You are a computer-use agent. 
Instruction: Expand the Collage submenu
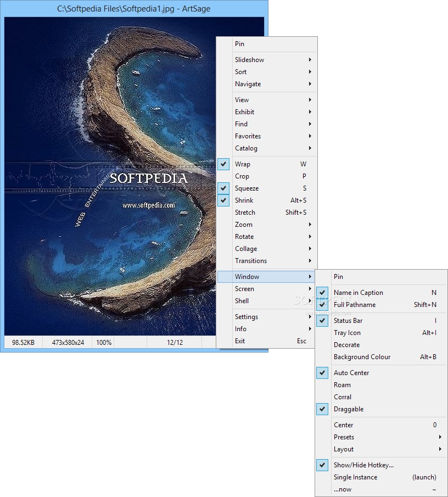click(x=267, y=248)
